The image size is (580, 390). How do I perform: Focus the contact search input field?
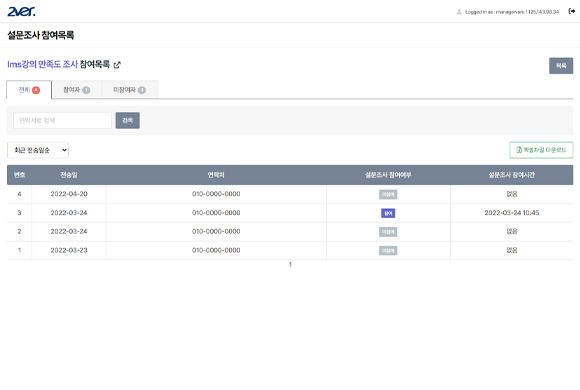point(62,121)
